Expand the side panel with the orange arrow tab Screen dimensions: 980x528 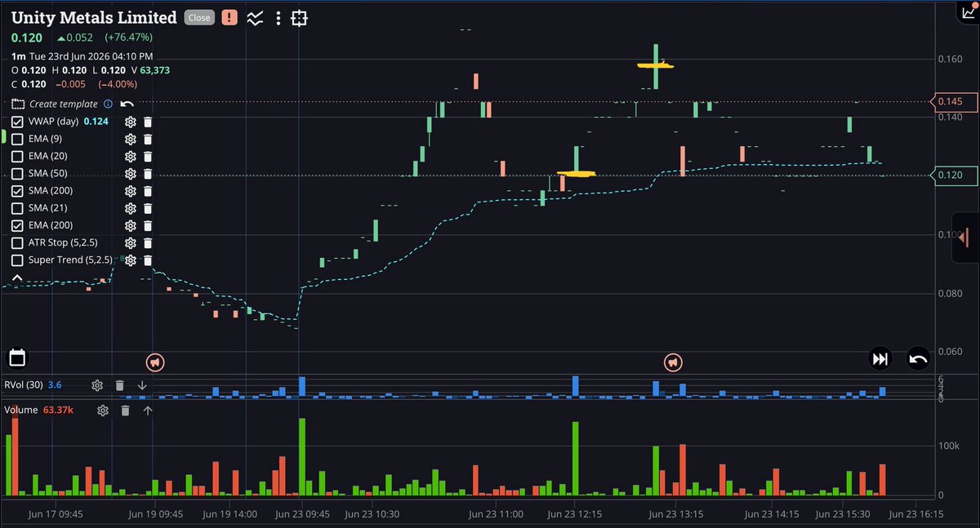[x=966, y=237]
